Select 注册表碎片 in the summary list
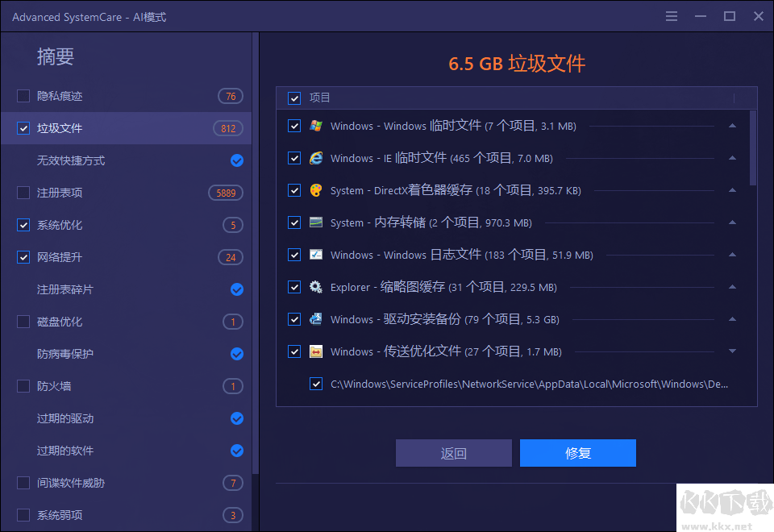The width and height of the screenshot is (774, 532). [x=64, y=289]
